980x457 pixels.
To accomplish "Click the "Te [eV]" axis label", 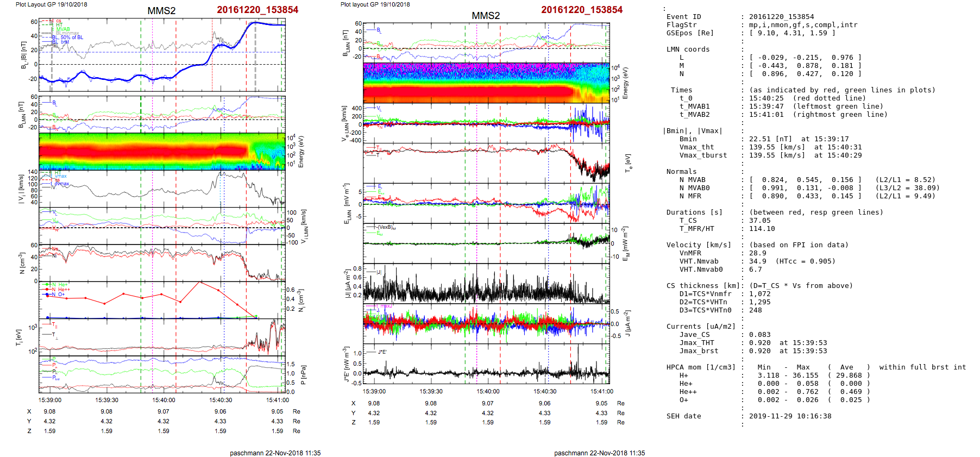I will pos(627,162).
